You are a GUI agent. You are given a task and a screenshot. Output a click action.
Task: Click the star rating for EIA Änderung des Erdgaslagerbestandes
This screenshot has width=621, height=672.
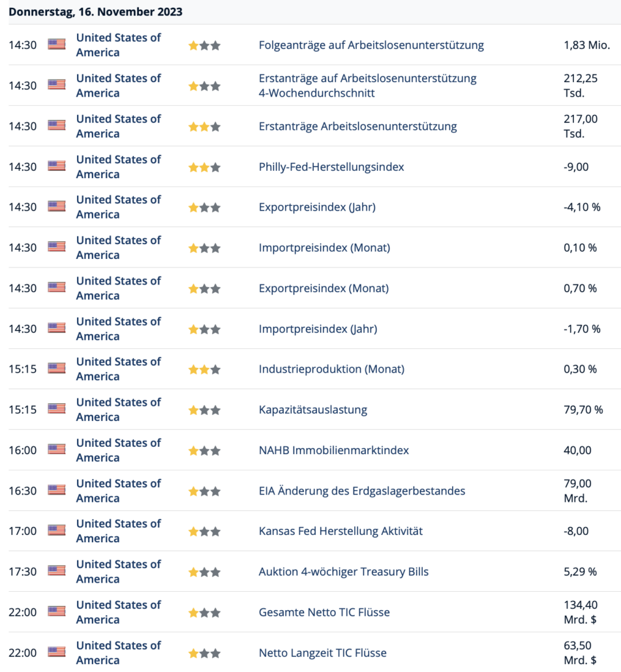click(204, 491)
